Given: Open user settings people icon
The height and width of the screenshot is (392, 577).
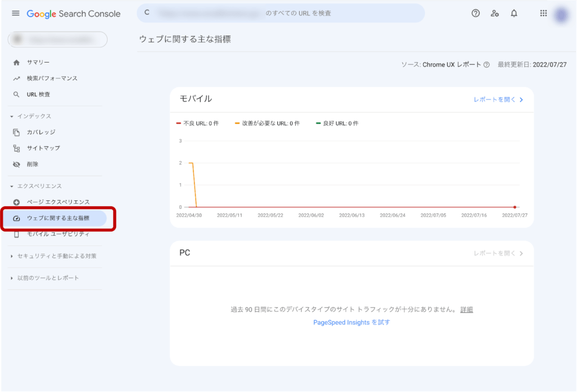Looking at the screenshot, I should click(x=495, y=14).
